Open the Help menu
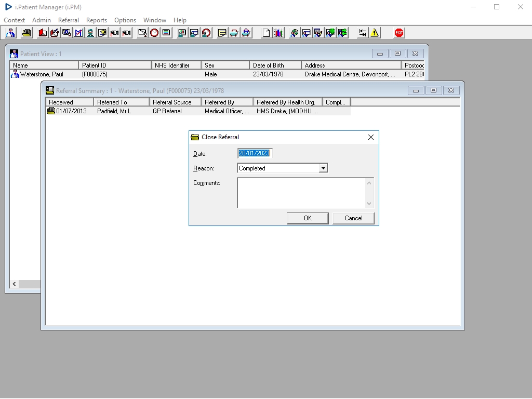532x399 pixels. [x=180, y=20]
